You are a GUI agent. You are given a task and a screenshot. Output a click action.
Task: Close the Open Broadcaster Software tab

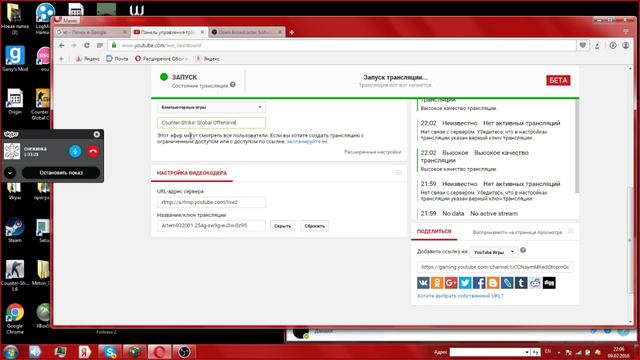click(x=280, y=32)
